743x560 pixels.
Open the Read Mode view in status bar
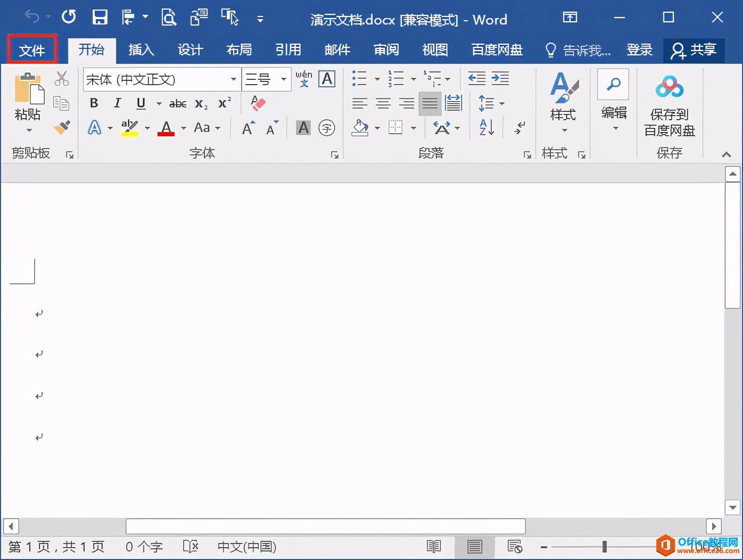pos(434,547)
